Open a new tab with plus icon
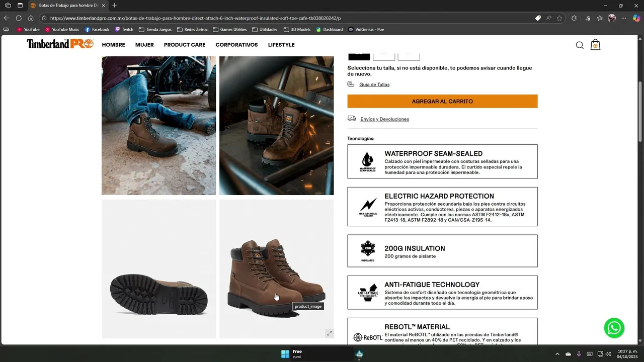Viewport: 644px width, 362px height. pos(114,6)
